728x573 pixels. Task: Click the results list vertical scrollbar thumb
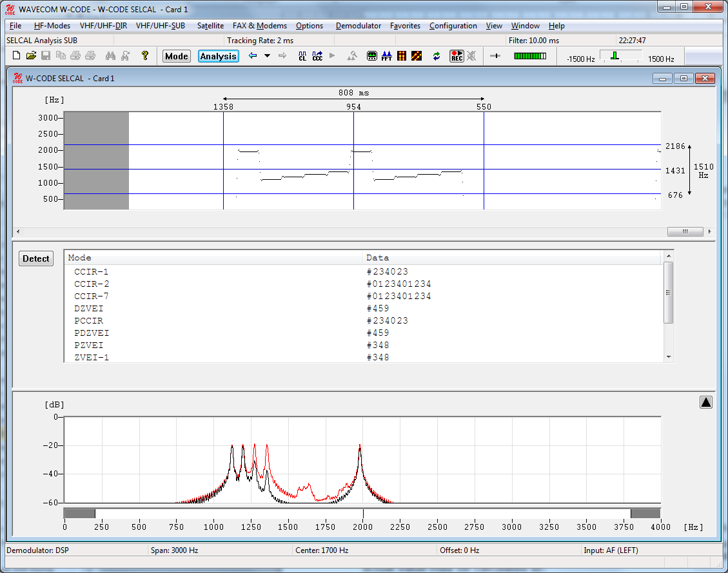(x=669, y=292)
